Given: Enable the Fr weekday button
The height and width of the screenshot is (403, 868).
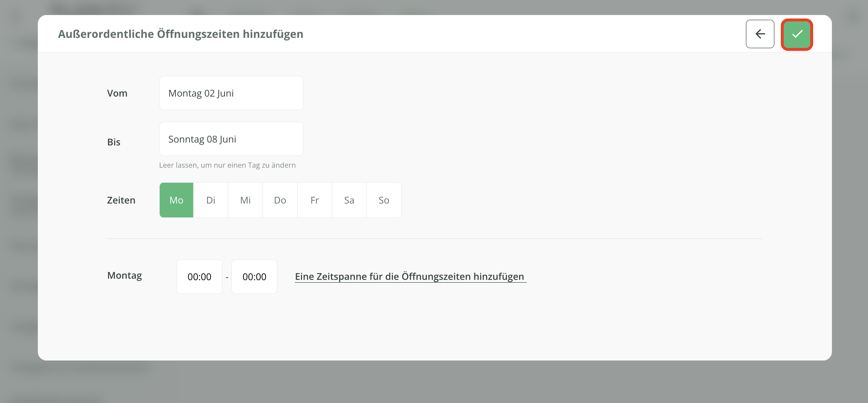Looking at the screenshot, I should coord(314,200).
